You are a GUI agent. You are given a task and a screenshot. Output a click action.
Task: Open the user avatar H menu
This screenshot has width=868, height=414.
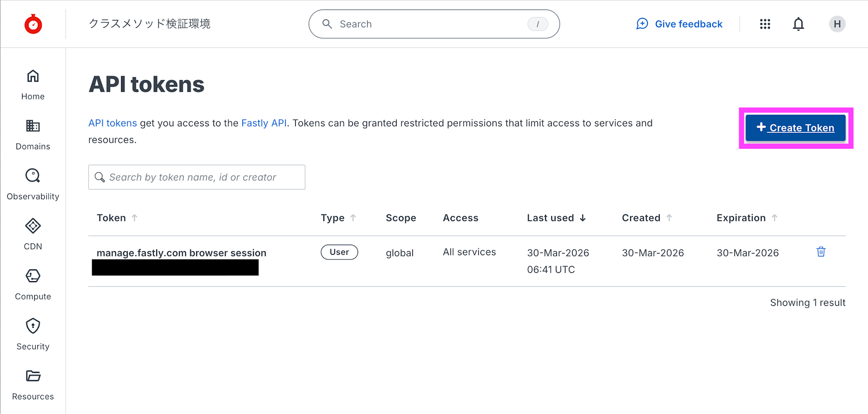837,24
